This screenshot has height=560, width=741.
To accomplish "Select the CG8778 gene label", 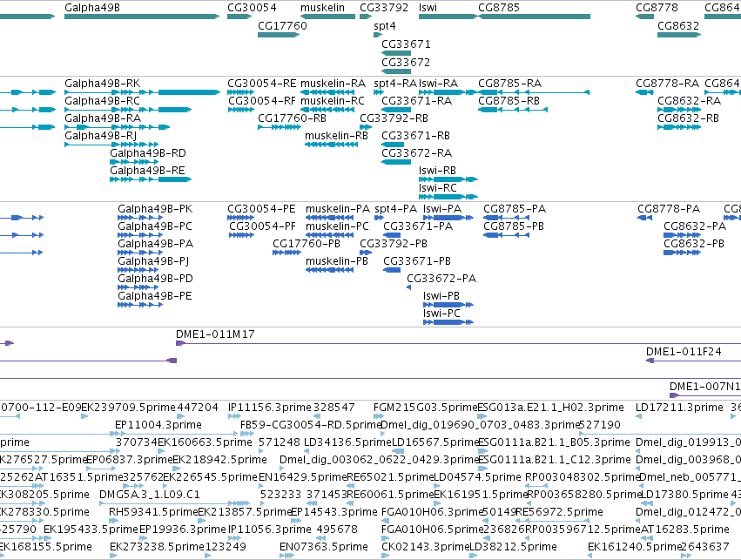I will pos(657,8).
